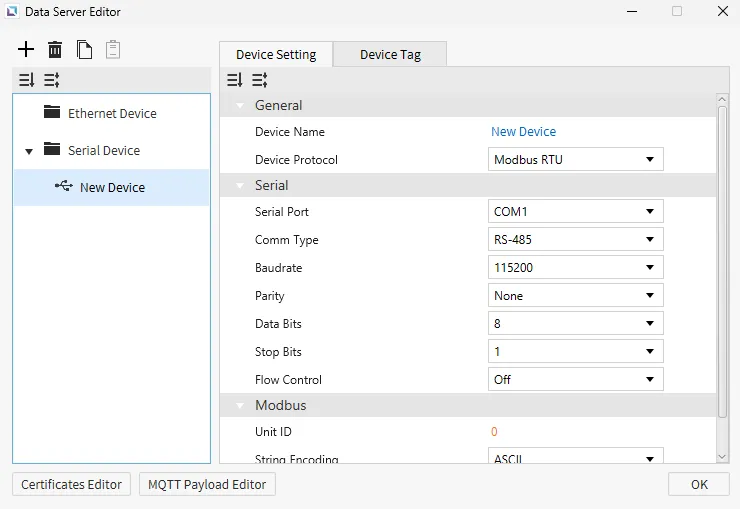Click the copy document icon

click(84, 49)
